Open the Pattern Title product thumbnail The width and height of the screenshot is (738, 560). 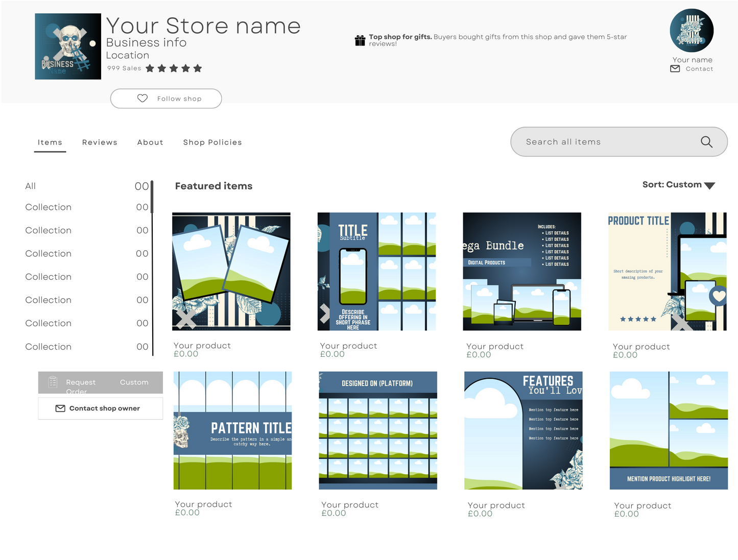pyautogui.click(x=232, y=430)
